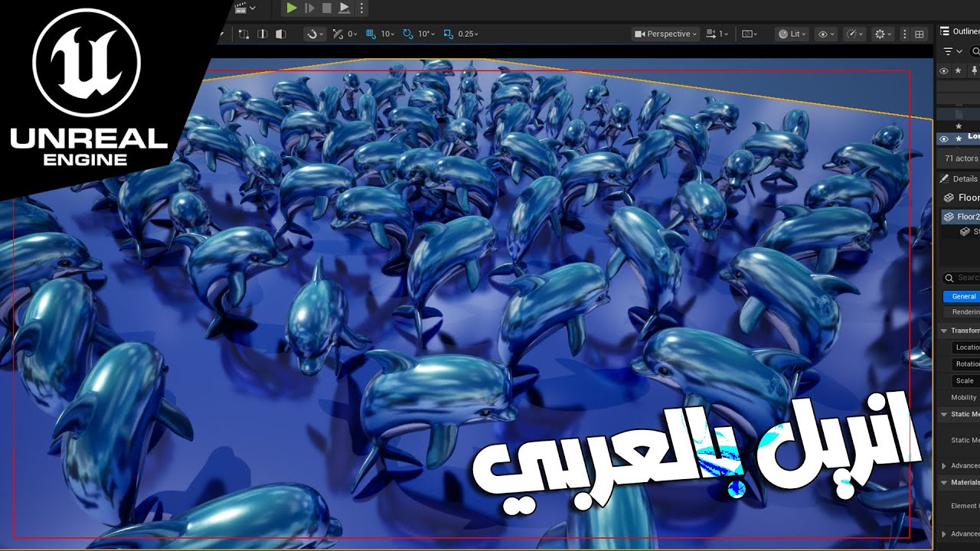The height and width of the screenshot is (551, 980).
Task: Change the scale snap value 0.25
Action: (468, 34)
